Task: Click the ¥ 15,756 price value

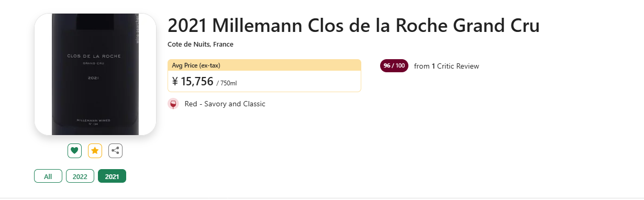Action: point(193,82)
